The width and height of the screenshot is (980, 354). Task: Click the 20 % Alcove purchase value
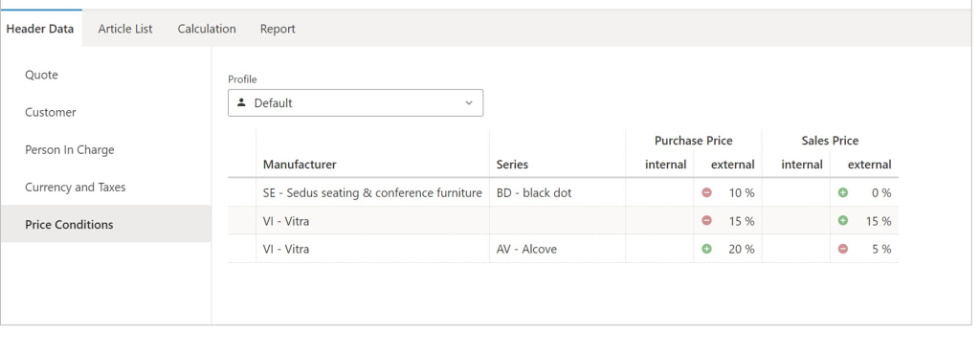[x=742, y=249]
